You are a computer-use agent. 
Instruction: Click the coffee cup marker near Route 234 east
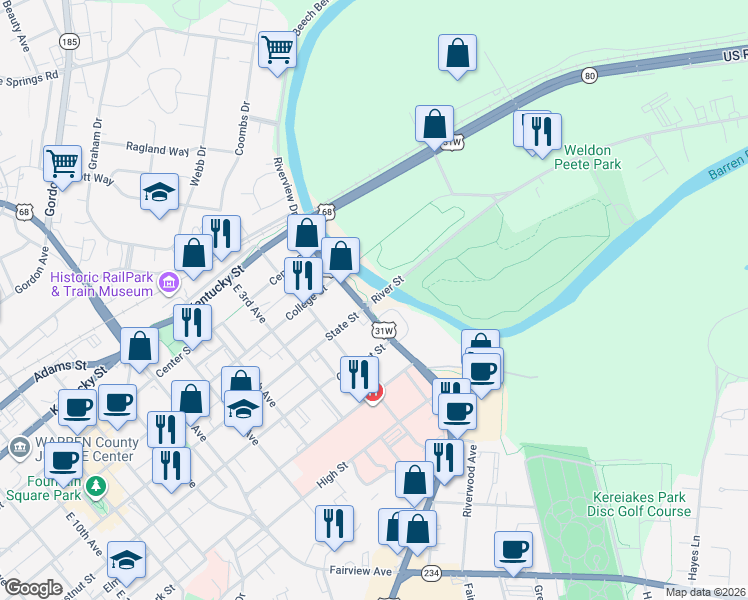click(514, 550)
